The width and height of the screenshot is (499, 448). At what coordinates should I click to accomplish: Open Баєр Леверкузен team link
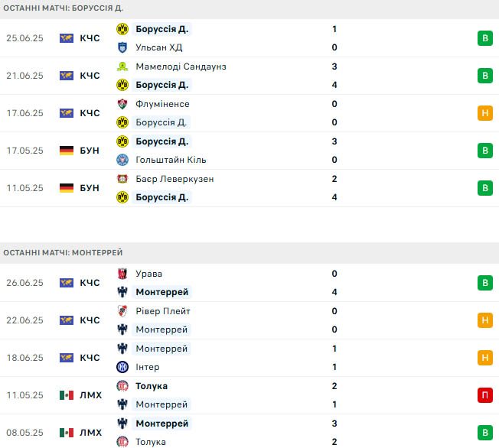point(174,179)
